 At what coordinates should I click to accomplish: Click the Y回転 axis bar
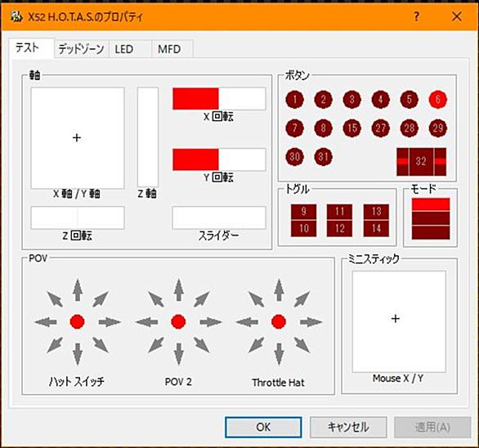[x=219, y=159]
